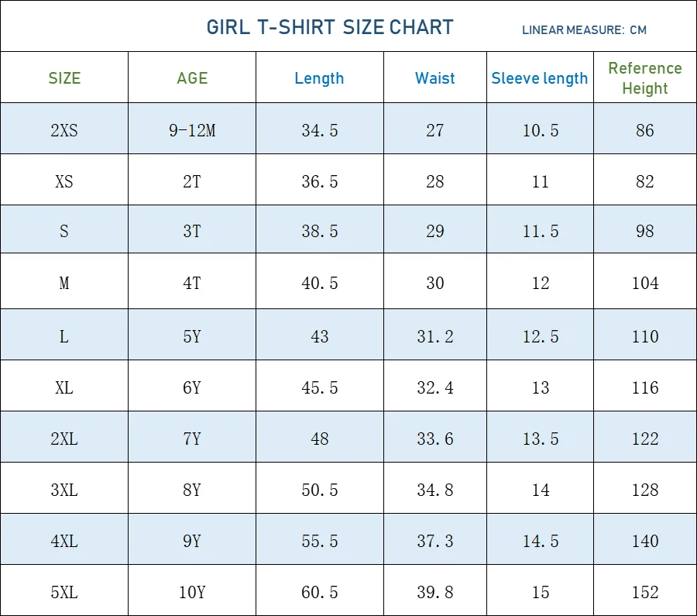Select the Sleeve length column header
697x616 pixels.
point(540,78)
